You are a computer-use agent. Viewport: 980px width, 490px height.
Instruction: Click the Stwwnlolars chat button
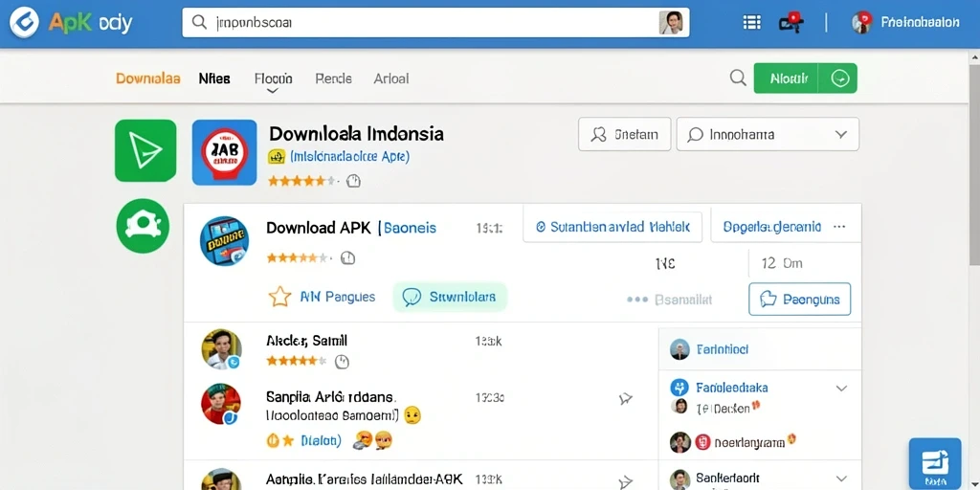[450, 297]
